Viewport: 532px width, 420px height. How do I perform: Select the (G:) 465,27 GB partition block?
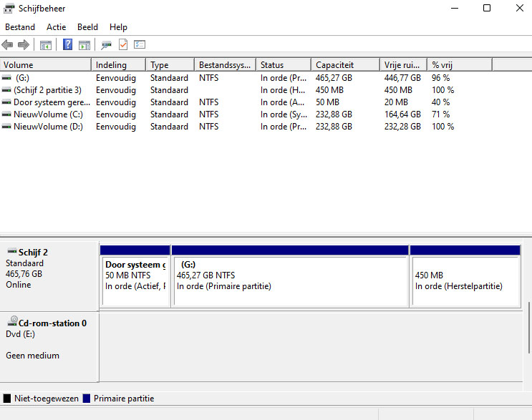pyautogui.click(x=290, y=276)
